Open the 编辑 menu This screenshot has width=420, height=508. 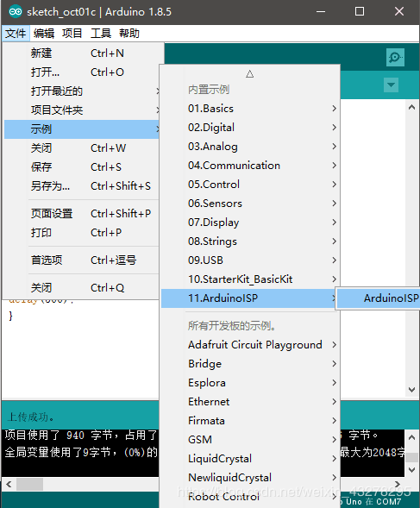pos(44,34)
